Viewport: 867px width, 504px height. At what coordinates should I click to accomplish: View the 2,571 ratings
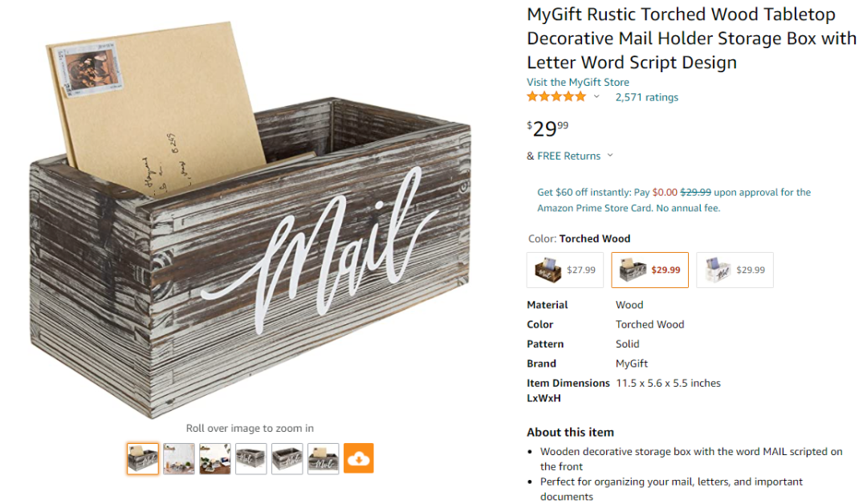pyautogui.click(x=646, y=97)
